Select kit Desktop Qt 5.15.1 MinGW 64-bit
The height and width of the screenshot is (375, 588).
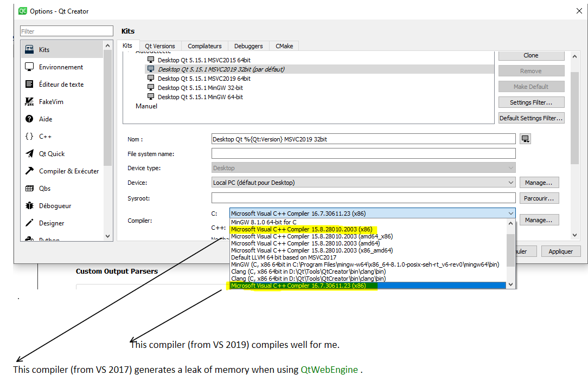200,97
